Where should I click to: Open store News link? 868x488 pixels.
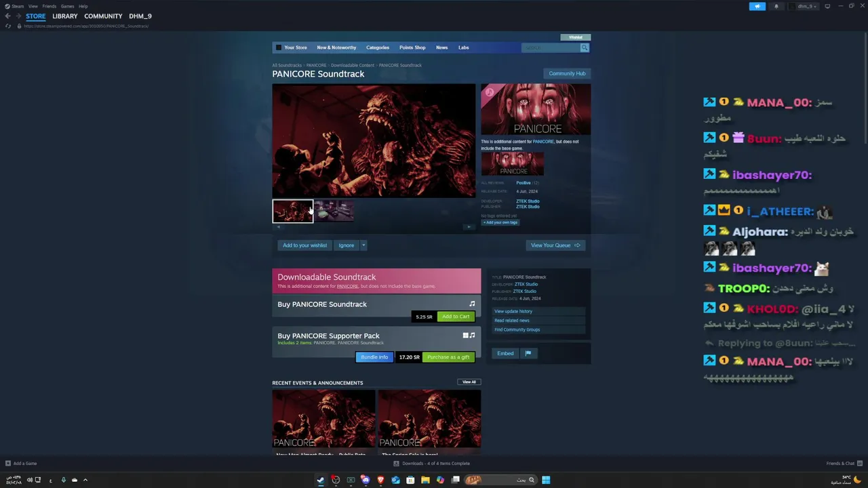pos(441,47)
